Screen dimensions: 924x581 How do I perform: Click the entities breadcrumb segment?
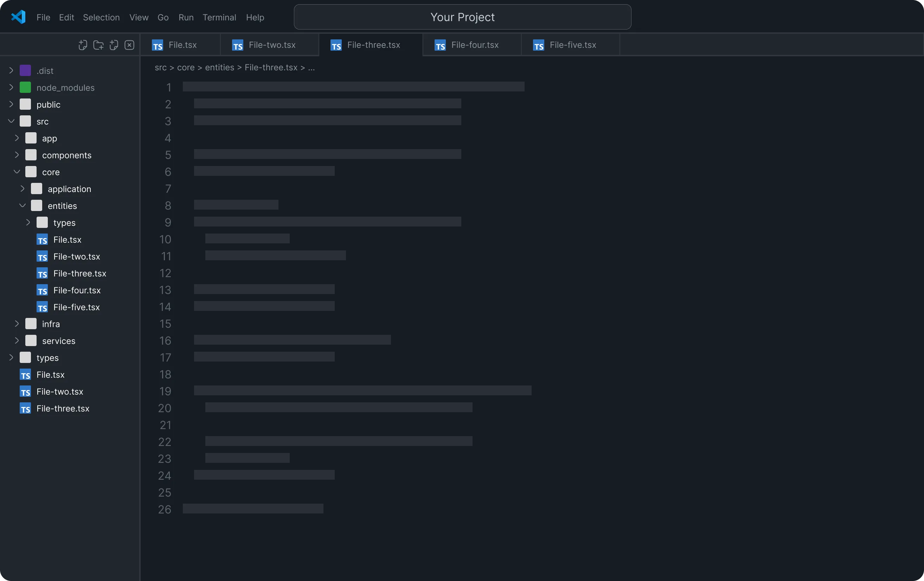[219, 68]
